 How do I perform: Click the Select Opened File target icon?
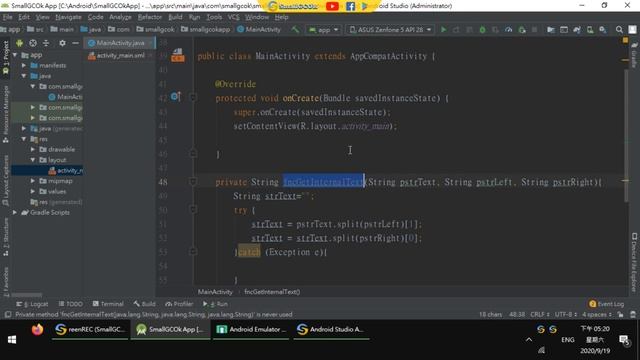33,43
